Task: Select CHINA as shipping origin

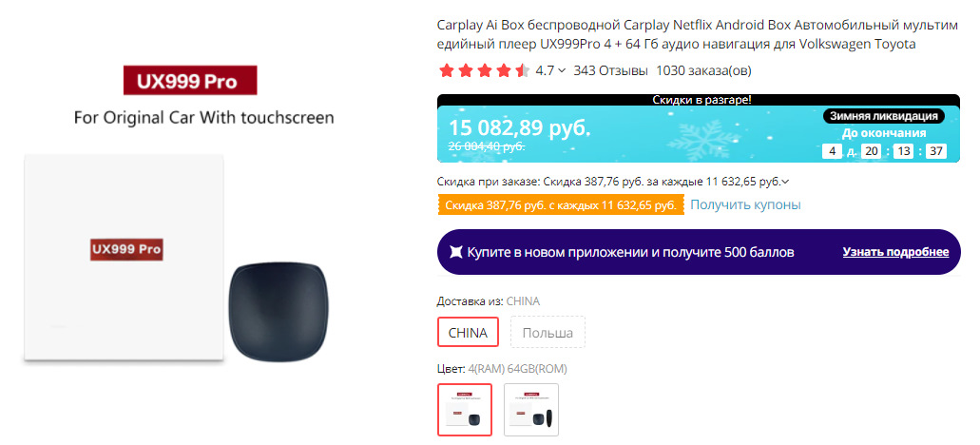Action: tap(468, 332)
